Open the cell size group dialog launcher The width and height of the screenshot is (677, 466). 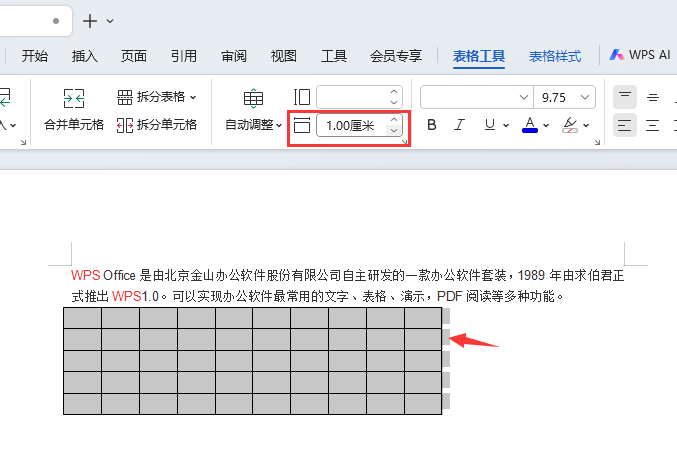(405, 142)
